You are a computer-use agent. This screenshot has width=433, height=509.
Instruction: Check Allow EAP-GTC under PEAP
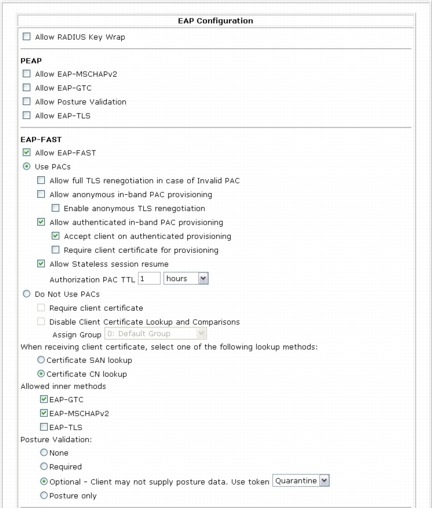pos(26,87)
